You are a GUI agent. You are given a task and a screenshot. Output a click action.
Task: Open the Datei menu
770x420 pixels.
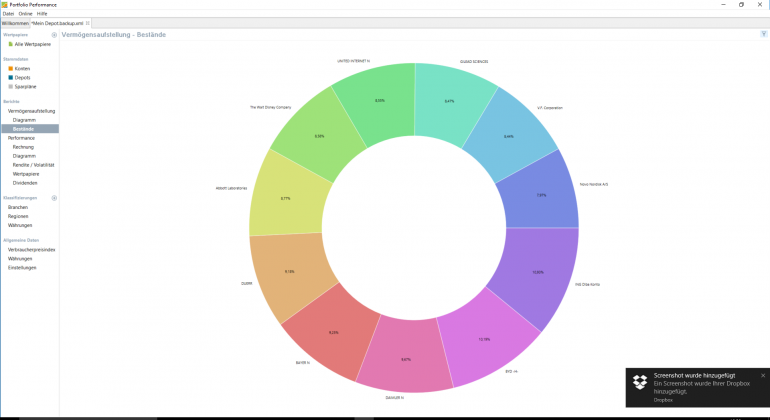point(8,14)
